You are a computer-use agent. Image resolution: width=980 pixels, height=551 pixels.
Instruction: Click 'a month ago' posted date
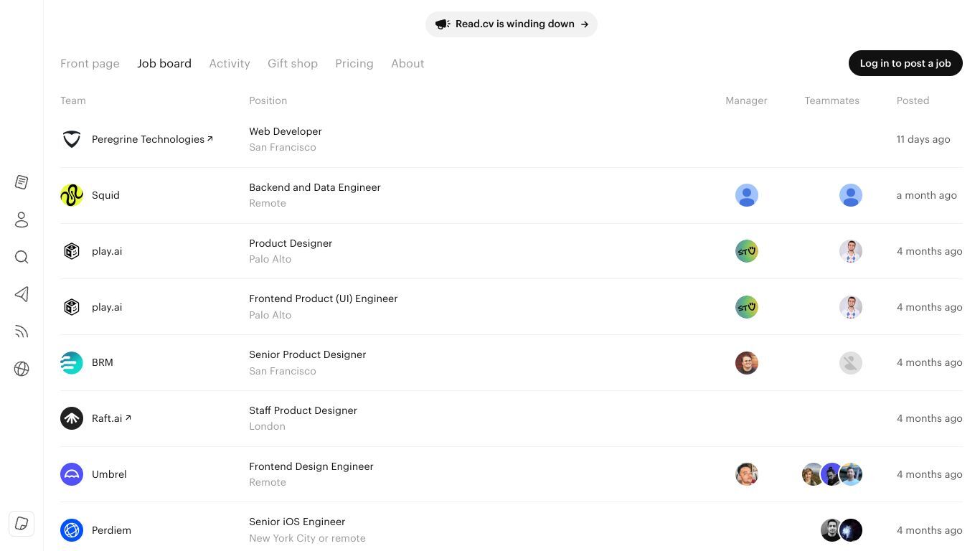[x=926, y=195]
